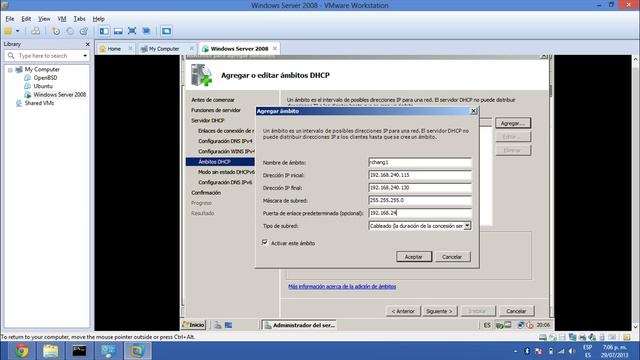640x360 pixels.
Task: Open the View menu
Action: (x=44, y=19)
